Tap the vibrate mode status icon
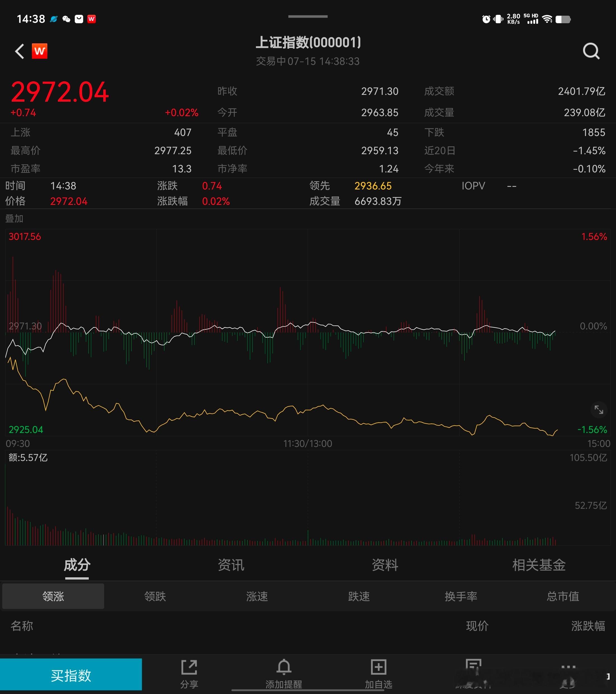616x694 pixels. point(498,19)
